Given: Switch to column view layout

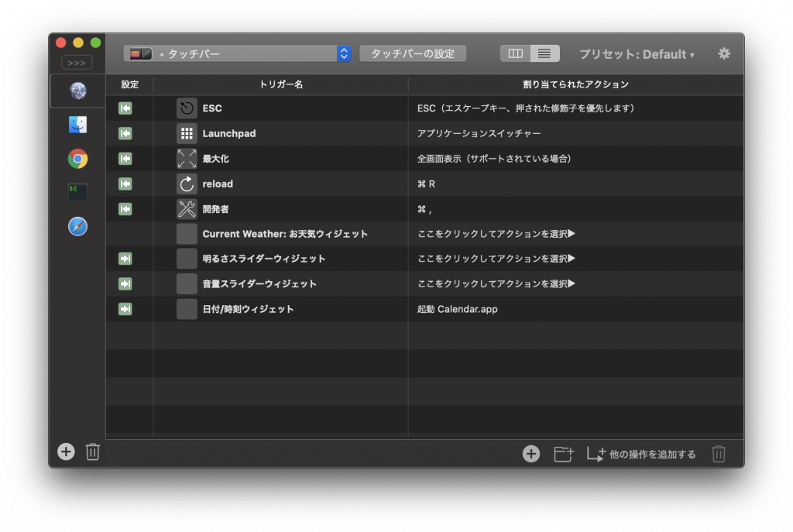Looking at the screenshot, I should click(516, 53).
